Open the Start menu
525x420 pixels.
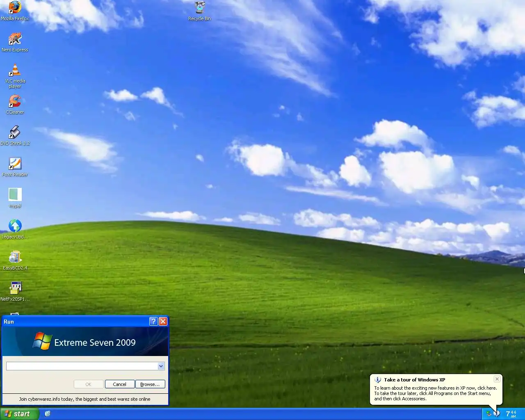pyautogui.click(x=20, y=414)
